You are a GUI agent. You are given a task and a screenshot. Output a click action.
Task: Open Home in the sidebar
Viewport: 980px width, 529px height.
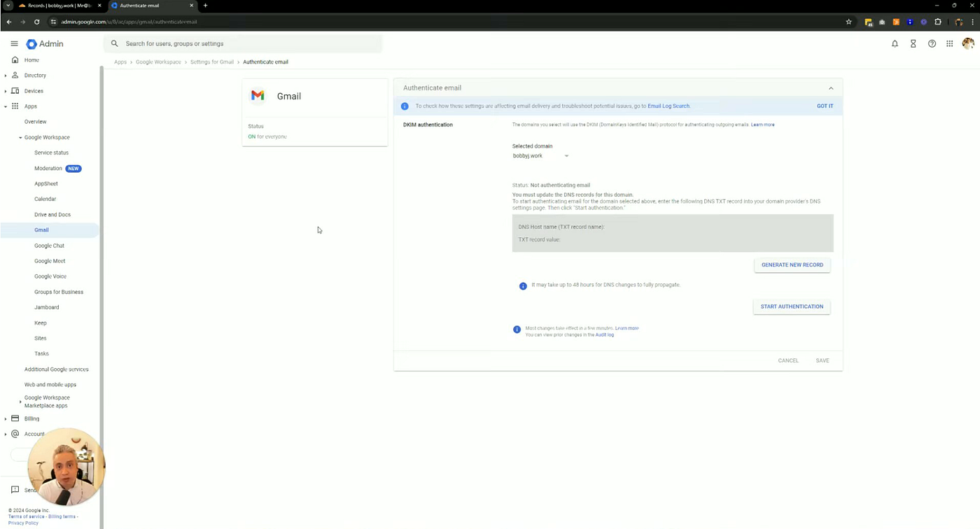[31, 60]
